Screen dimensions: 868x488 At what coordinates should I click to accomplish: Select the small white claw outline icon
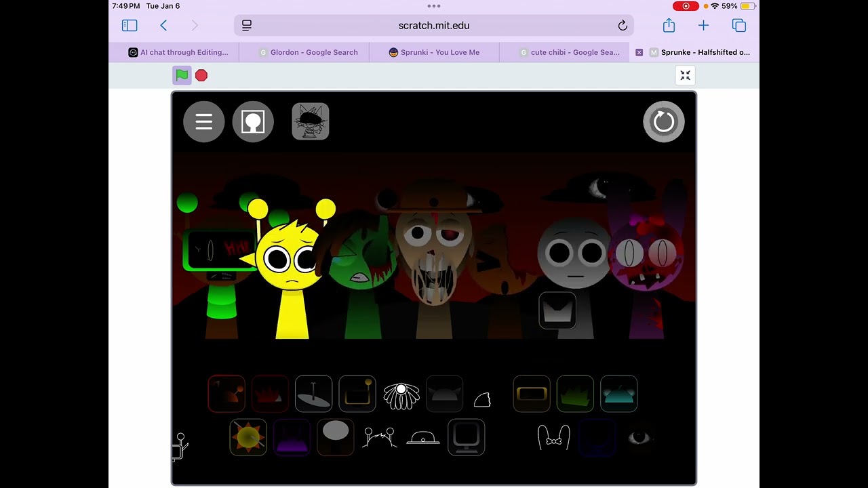[x=482, y=400]
